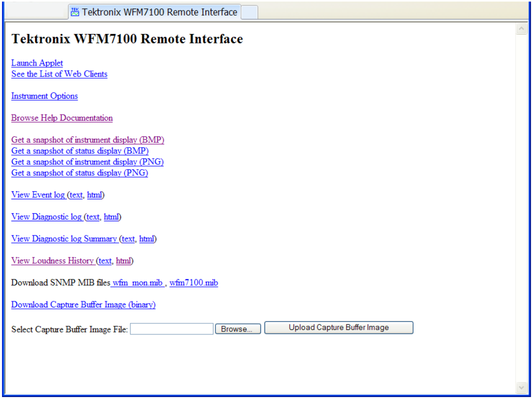The image size is (532, 399).
Task: Open Diagnostic log Summary text version
Action: click(x=129, y=239)
